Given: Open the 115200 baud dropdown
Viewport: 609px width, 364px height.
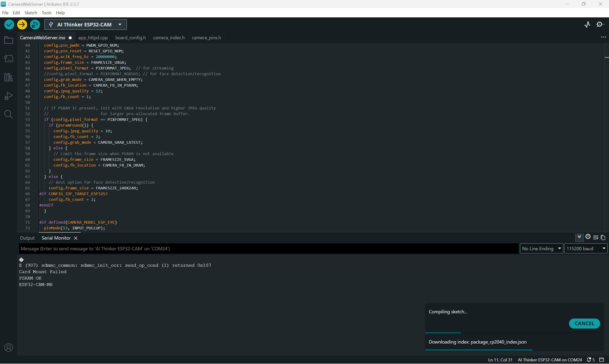Looking at the screenshot, I should pos(585,249).
